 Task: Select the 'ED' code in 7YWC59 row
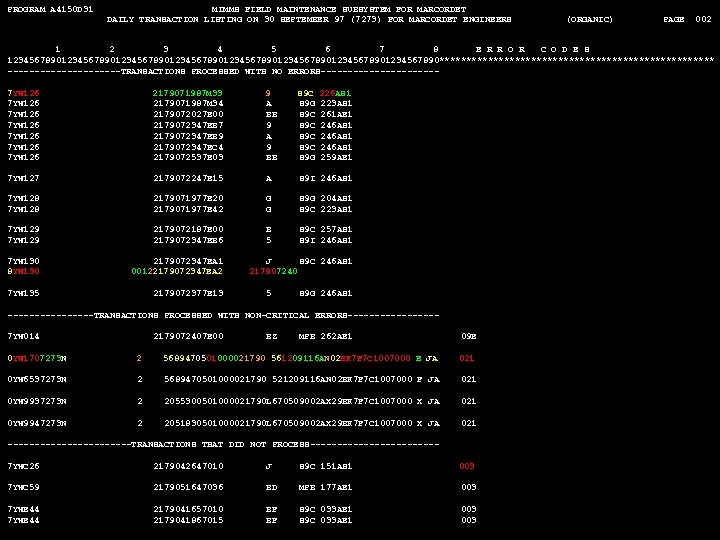point(271,487)
